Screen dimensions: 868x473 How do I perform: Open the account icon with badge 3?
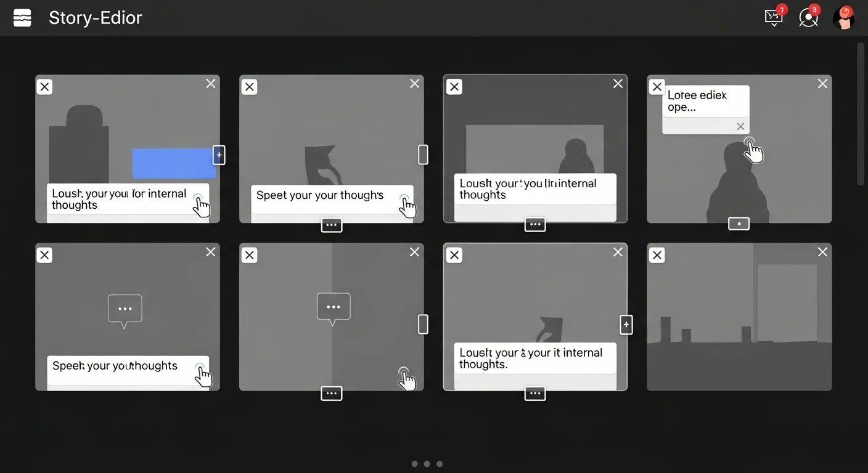point(808,17)
